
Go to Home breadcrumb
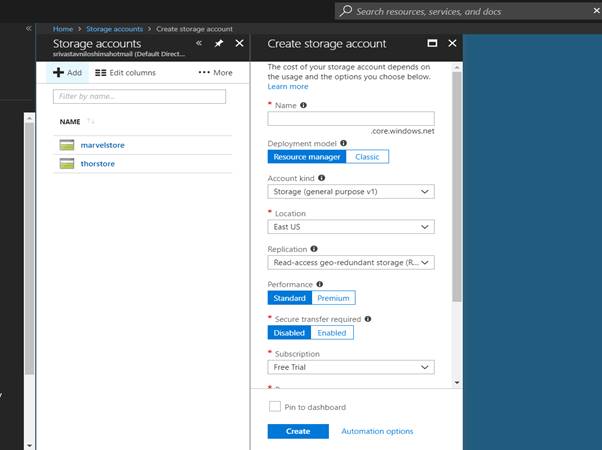(63, 29)
